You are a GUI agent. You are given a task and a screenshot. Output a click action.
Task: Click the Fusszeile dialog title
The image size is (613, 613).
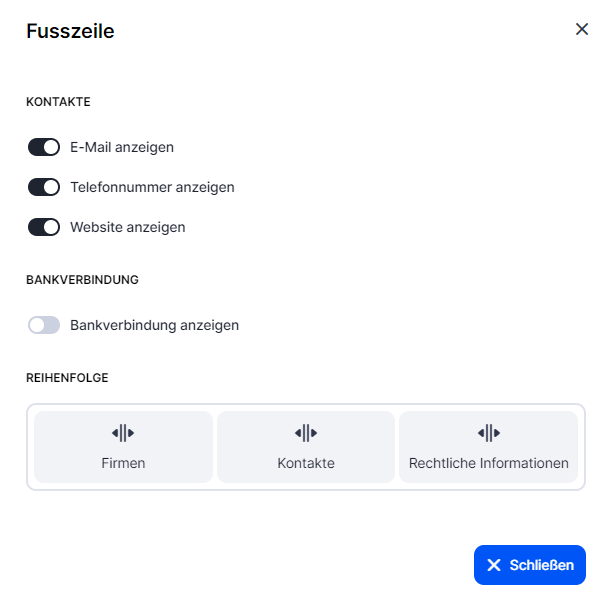pyautogui.click(x=70, y=31)
